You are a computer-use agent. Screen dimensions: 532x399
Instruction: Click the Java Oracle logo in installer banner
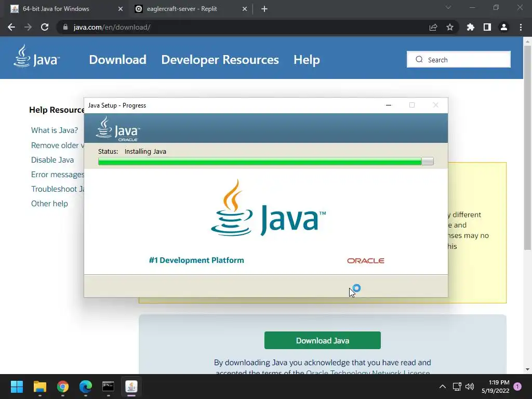click(118, 129)
